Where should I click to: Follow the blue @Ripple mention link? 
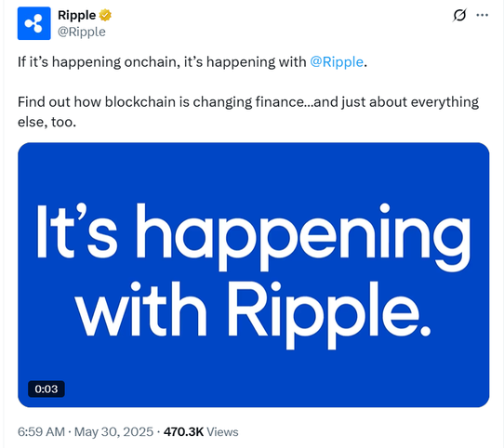[337, 62]
